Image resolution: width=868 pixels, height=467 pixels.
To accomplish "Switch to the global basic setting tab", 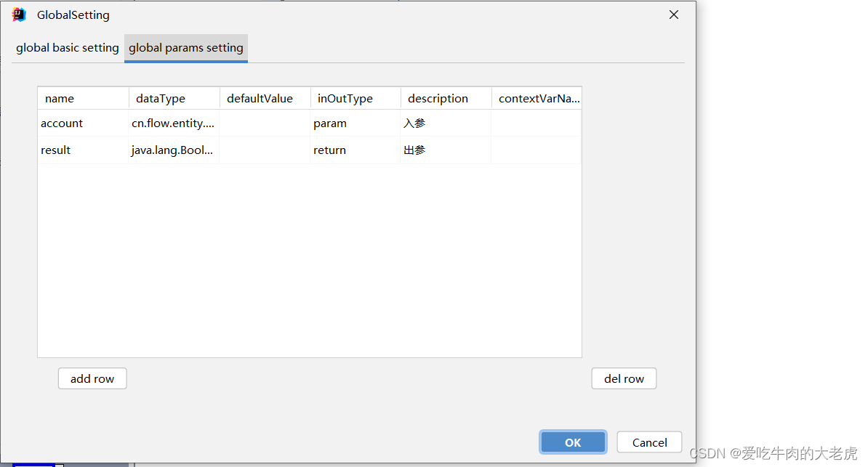I will coord(67,47).
